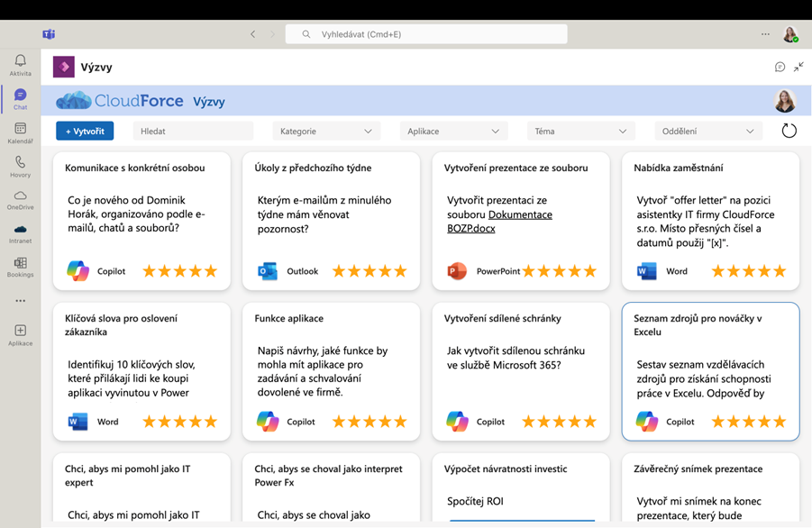The image size is (812, 528).
Task: Open the Vytvoření sdílené schránky card title
Action: coord(502,318)
